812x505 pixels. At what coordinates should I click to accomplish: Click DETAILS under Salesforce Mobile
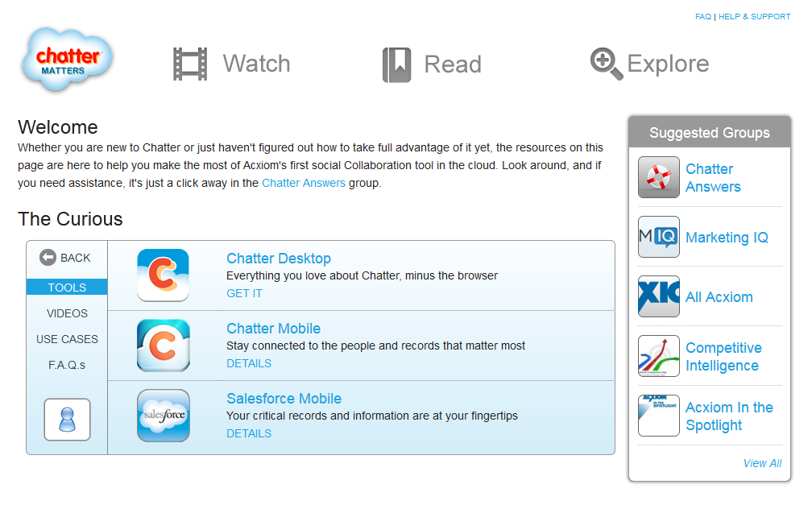point(249,433)
